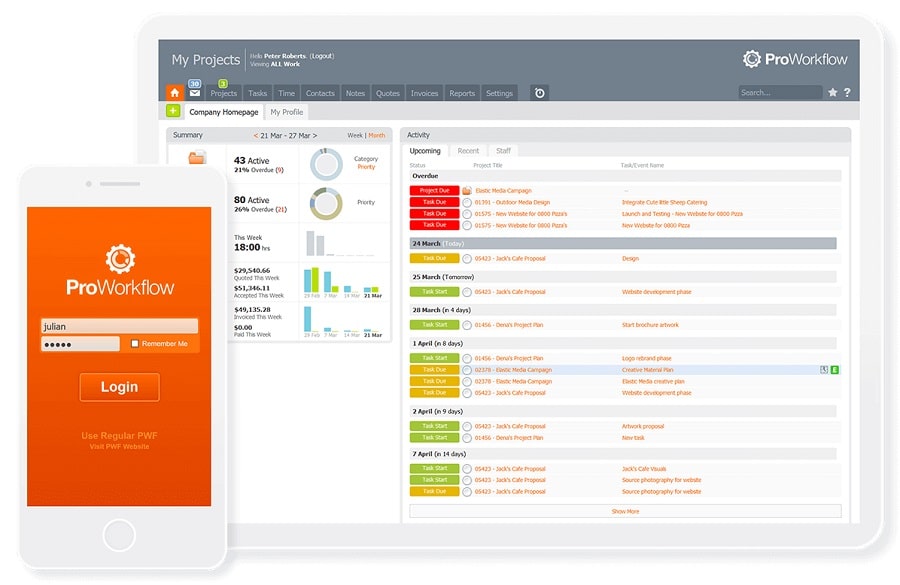Tick circle for New task row
Viewport: 900px width, 585px height.
467,438
